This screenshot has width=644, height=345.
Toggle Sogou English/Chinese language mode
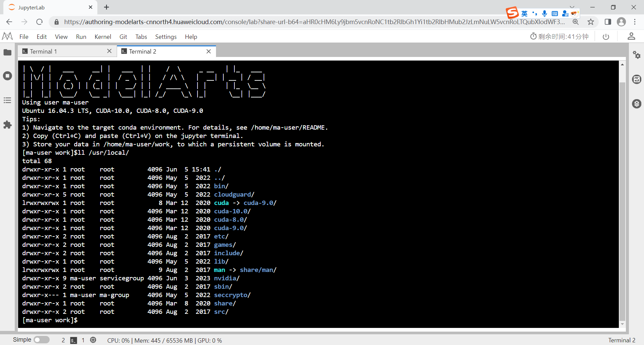click(x=525, y=13)
